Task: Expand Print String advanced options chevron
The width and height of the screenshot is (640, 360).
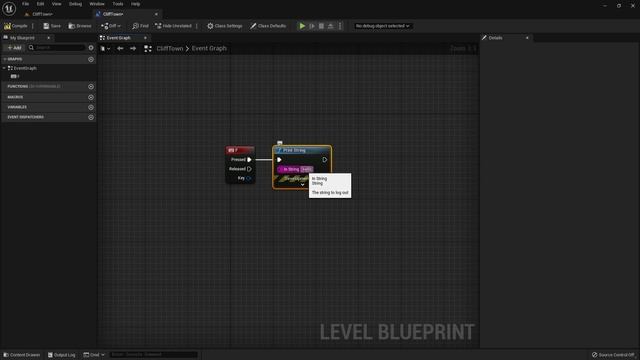Action: tap(302, 185)
